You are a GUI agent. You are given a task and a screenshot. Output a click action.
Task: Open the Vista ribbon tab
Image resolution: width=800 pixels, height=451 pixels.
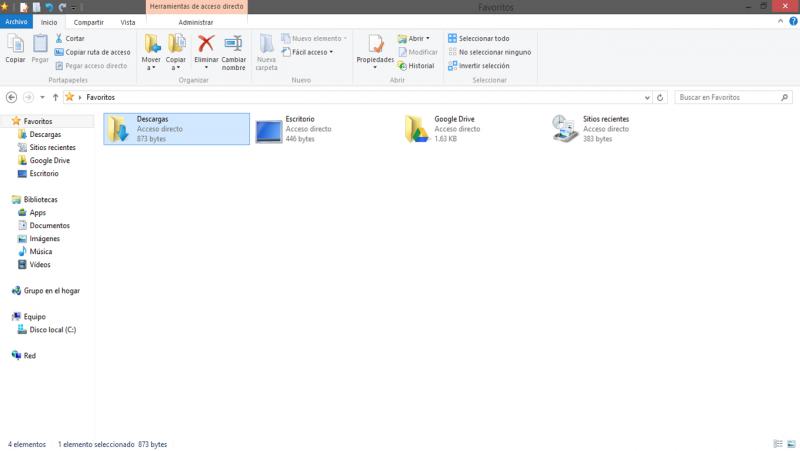click(x=127, y=21)
